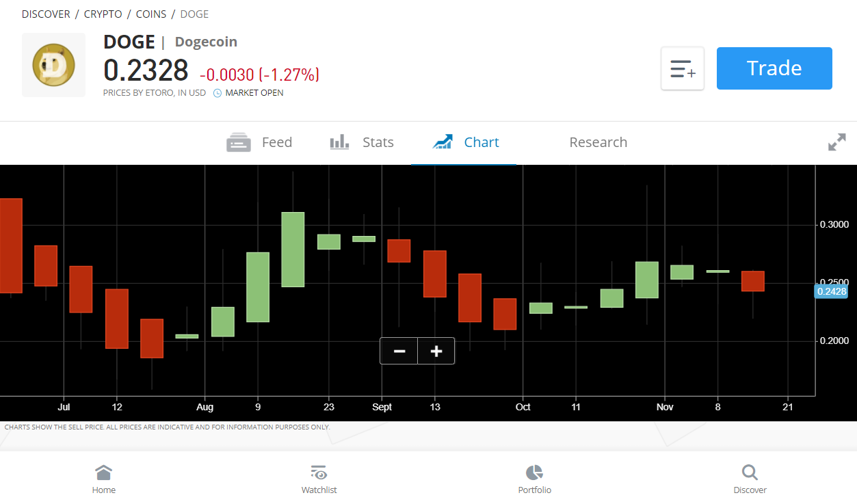Open Portfolio from bottom navigation

534,479
